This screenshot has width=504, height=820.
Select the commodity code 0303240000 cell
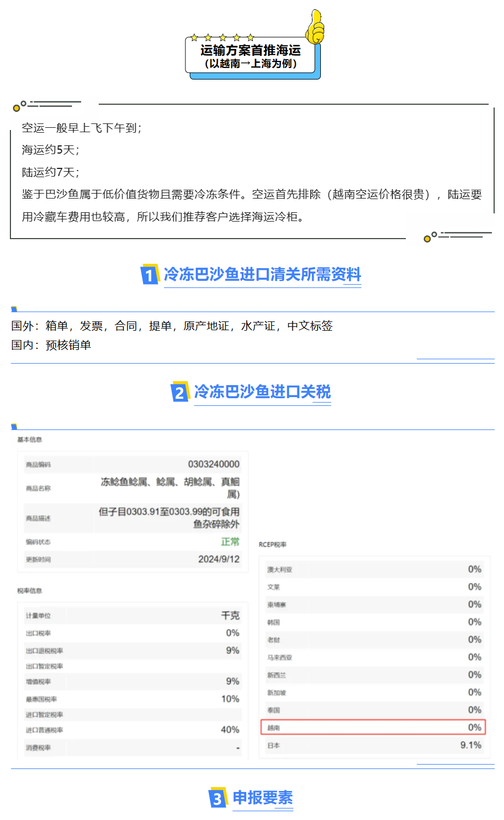tap(214, 464)
